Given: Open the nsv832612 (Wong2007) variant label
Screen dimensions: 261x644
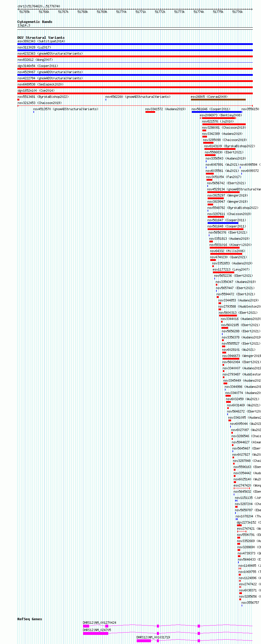Looking at the screenshot, I should click(x=35, y=60).
